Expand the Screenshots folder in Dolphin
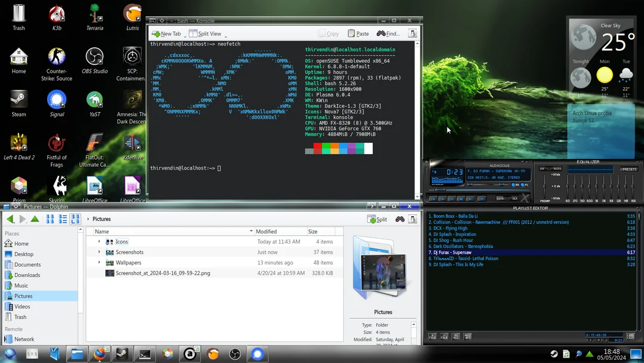 coord(99,253)
